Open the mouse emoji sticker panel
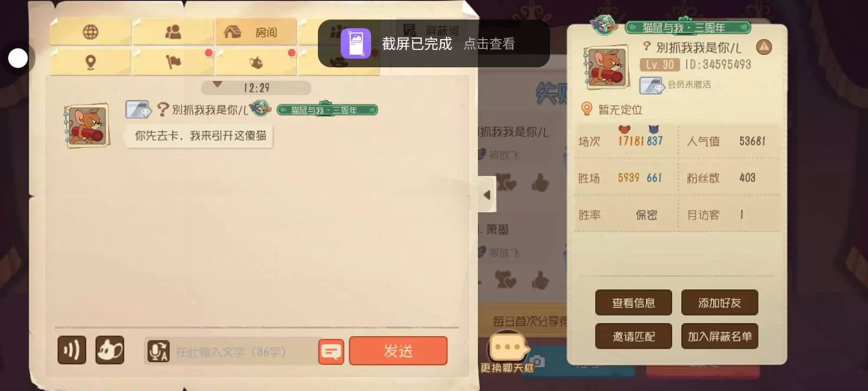Image resolution: width=868 pixels, height=391 pixels. click(110, 350)
